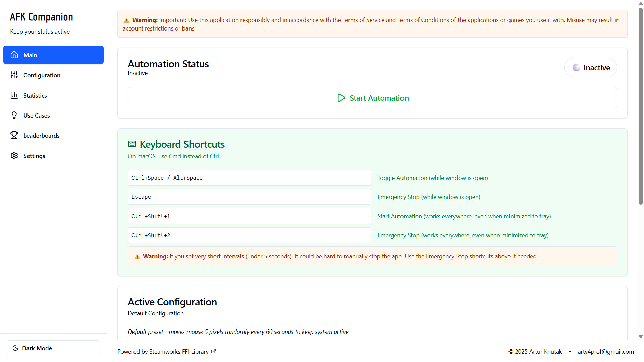This screenshot has height=362, width=644.
Task: Click the Settings gear icon
Action: point(14,156)
